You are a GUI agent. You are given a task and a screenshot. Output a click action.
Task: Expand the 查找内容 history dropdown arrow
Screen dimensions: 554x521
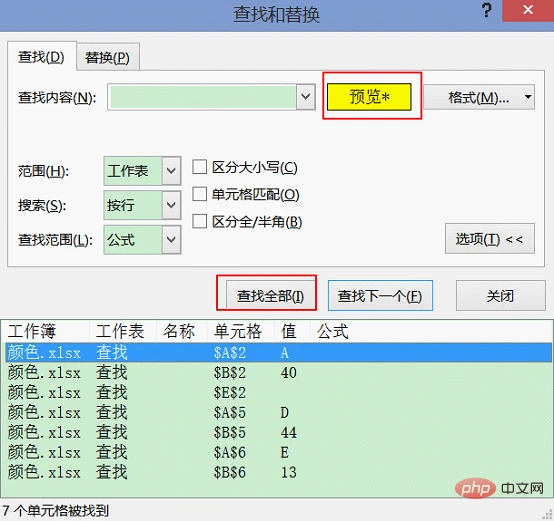(306, 97)
